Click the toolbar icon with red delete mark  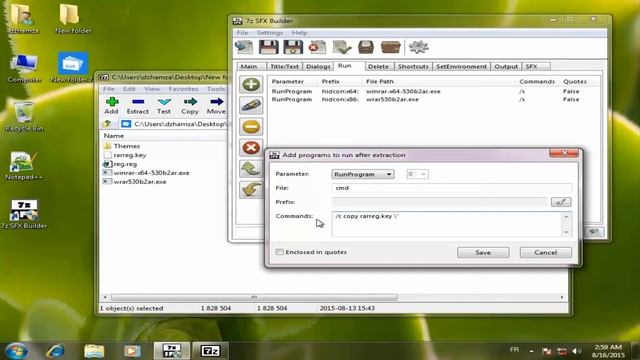(x=317, y=47)
